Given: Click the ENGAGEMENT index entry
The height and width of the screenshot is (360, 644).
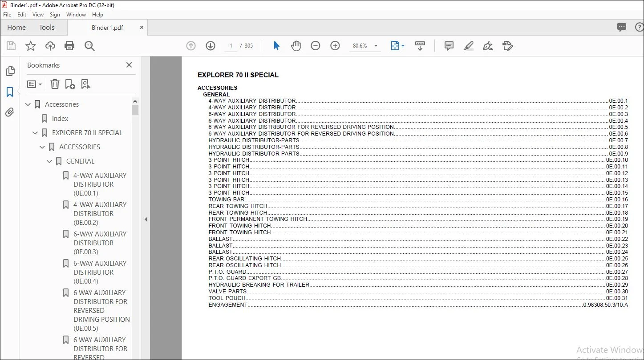Looking at the screenshot, I should pos(228,305).
